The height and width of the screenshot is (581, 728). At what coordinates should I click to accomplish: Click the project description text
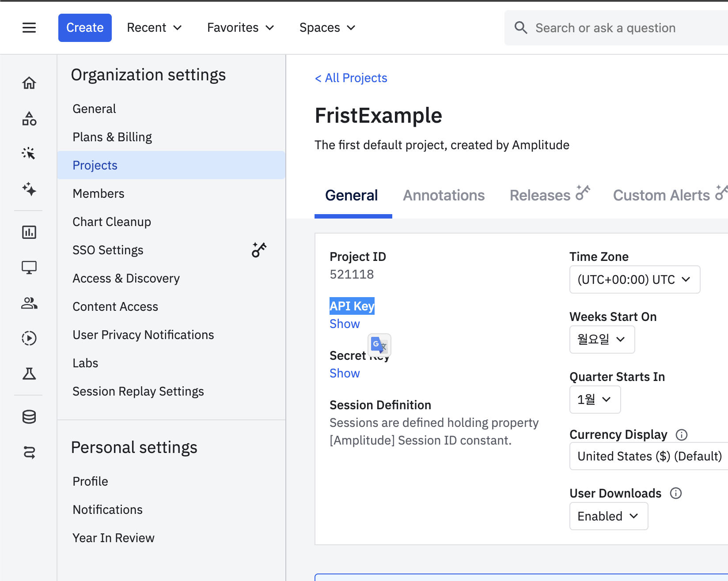[x=442, y=145]
